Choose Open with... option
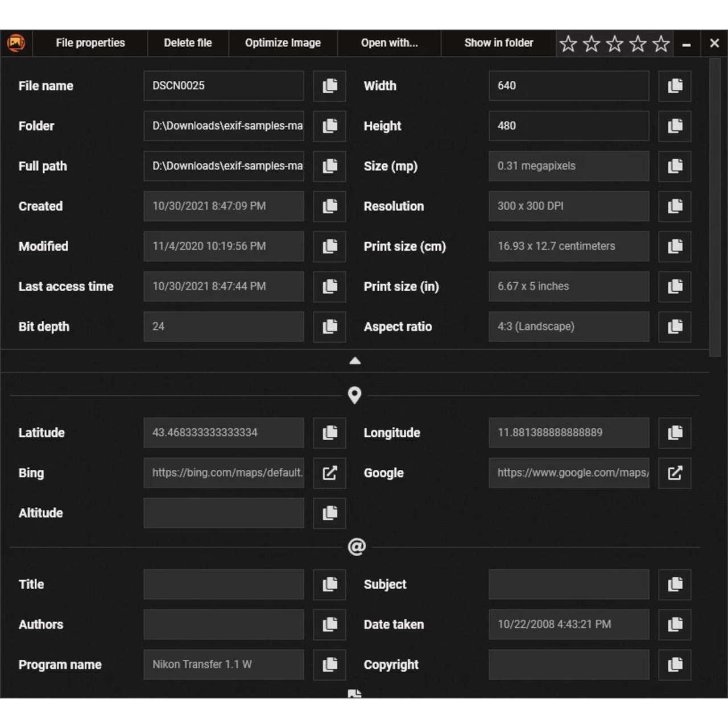Image resolution: width=728 pixels, height=728 pixels. 389,43
